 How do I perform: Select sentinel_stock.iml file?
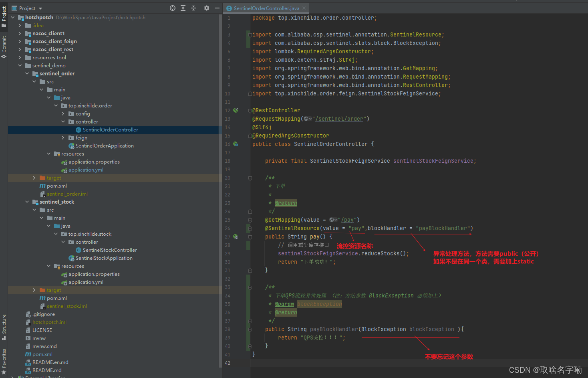[66, 306]
